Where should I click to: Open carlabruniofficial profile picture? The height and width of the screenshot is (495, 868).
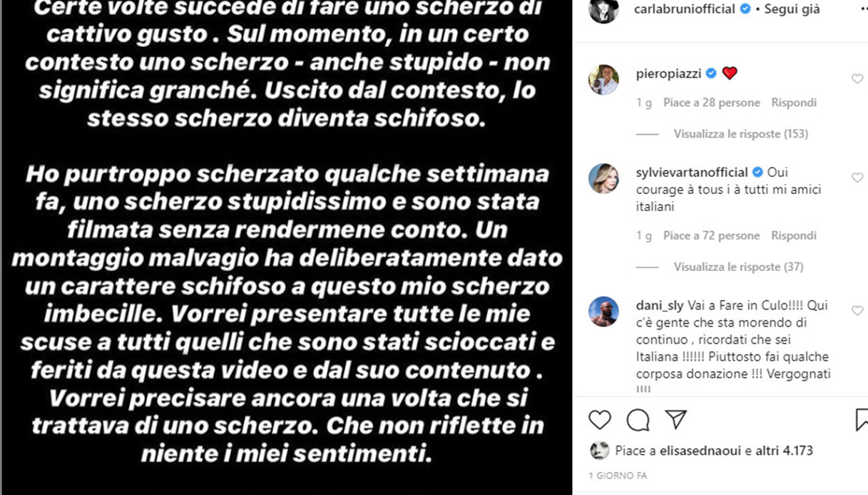603,9
